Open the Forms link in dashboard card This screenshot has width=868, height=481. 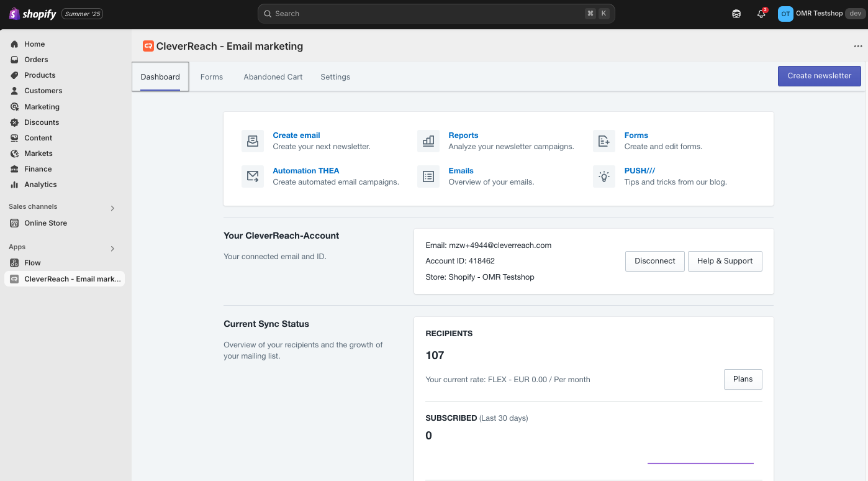pyautogui.click(x=636, y=135)
